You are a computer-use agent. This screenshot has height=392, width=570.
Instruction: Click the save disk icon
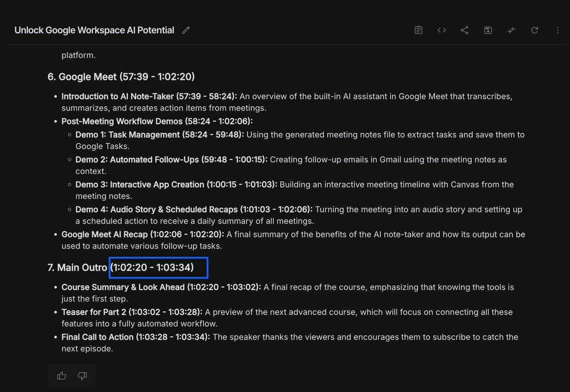(x=488, y=30)
